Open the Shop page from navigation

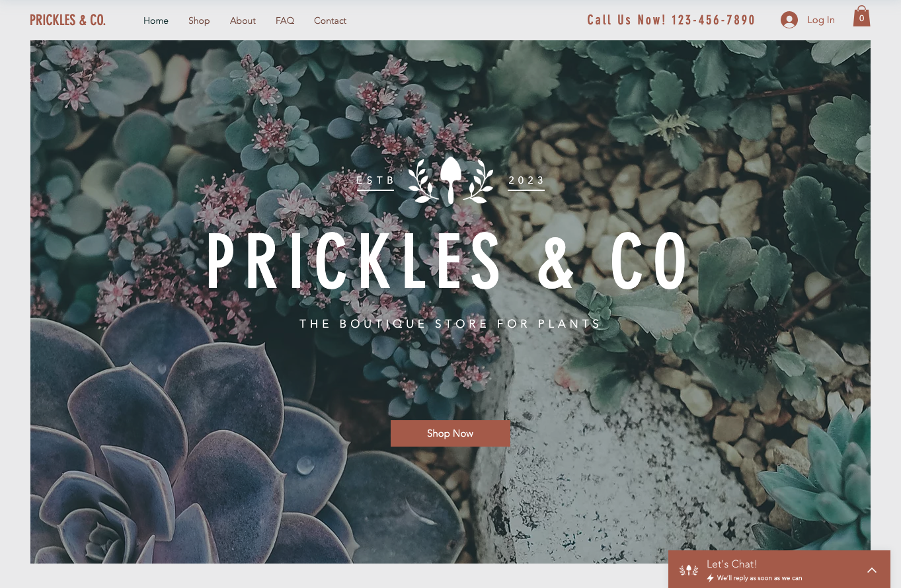199,20
